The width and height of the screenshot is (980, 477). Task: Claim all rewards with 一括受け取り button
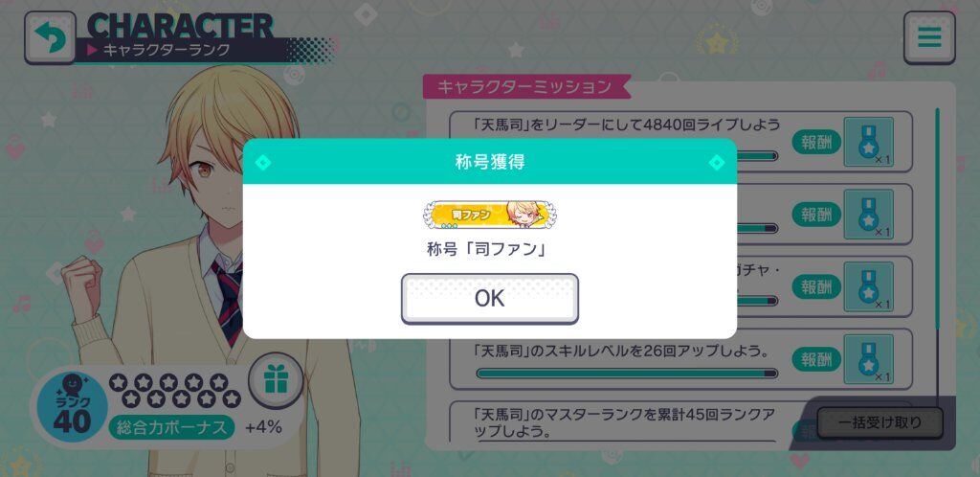point(880,422)
